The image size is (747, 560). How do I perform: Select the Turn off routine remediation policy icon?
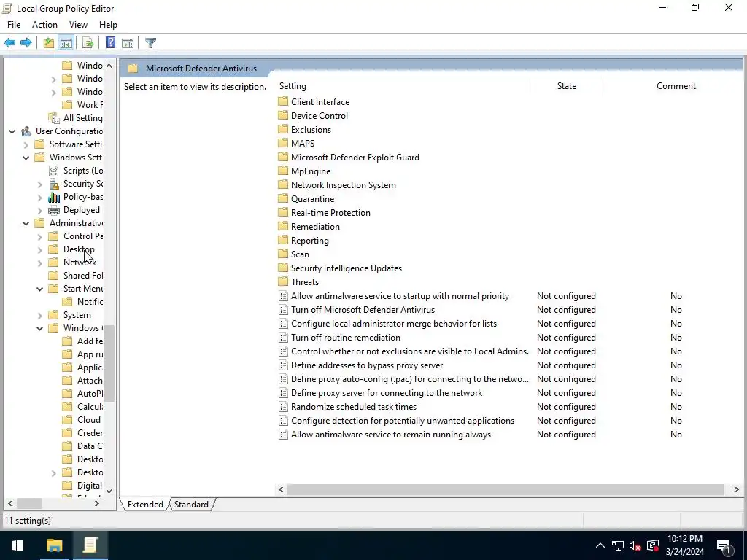pos(283,338)
